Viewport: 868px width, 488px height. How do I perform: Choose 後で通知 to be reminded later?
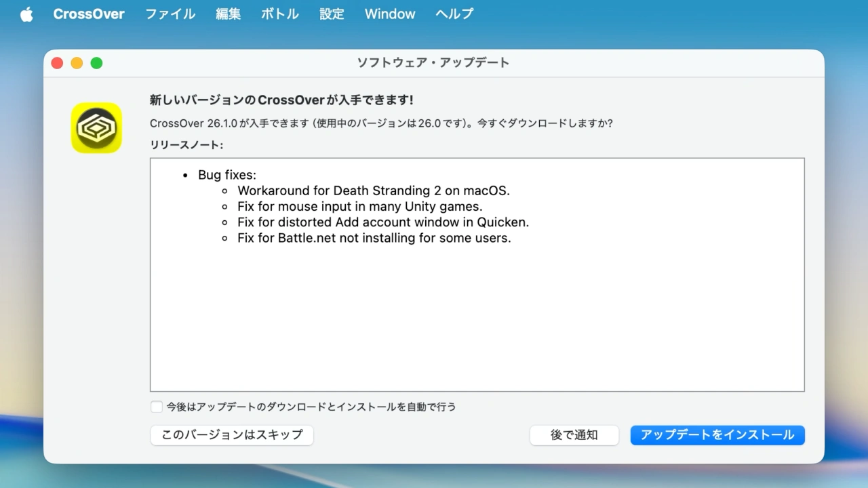click(574, 435)
